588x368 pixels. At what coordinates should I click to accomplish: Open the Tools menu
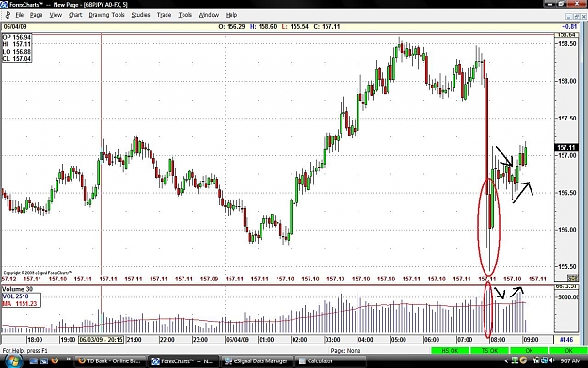point(185,15)
